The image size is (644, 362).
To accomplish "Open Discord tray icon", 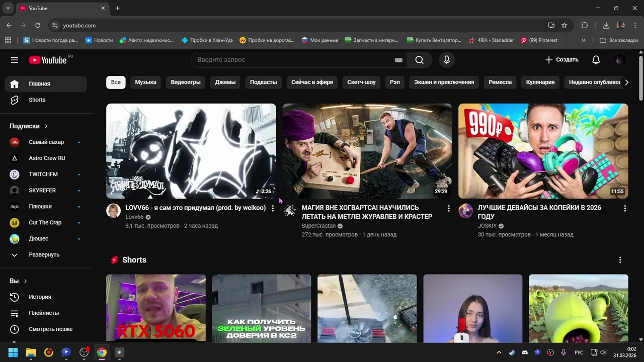I will pos(525,352).
